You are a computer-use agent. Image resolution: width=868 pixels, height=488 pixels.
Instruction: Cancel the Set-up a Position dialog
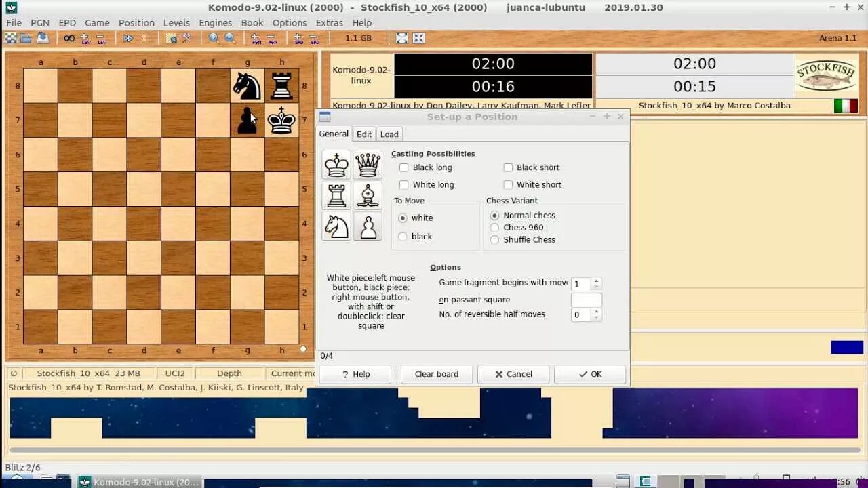513,374
